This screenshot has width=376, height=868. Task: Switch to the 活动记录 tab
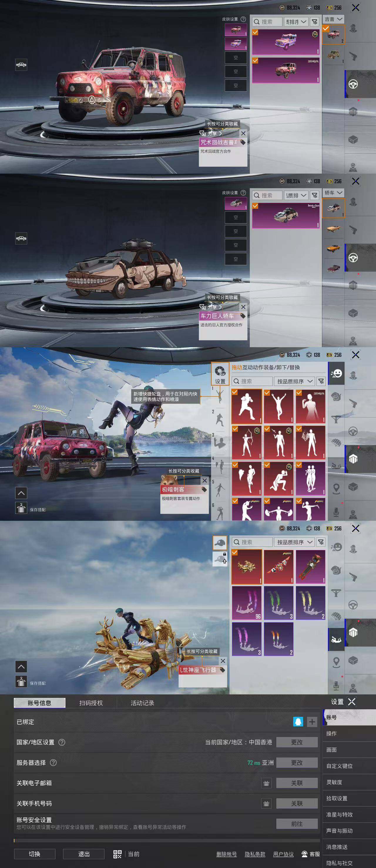pyautogui.click(x=142, y=703)
